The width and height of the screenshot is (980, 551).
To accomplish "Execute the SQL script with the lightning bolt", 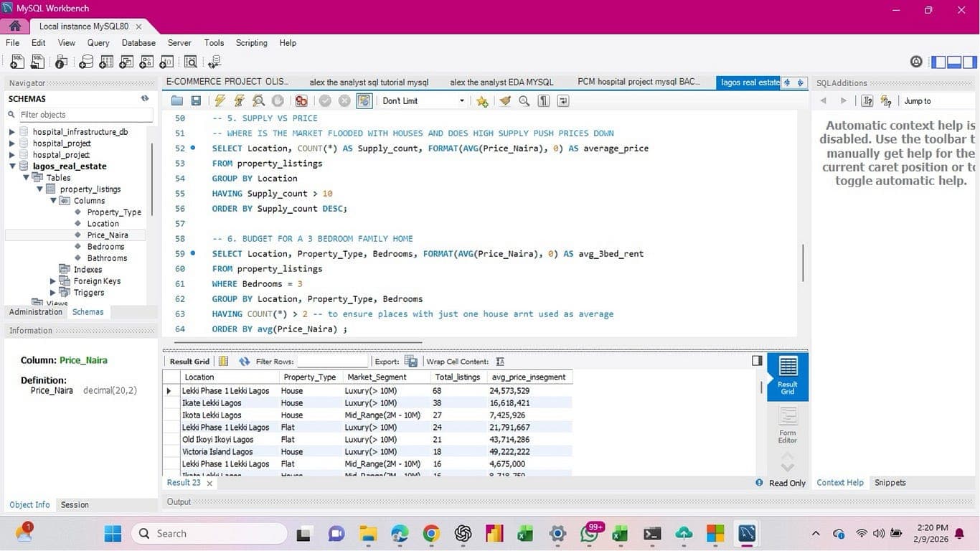I will pos(220,100).
